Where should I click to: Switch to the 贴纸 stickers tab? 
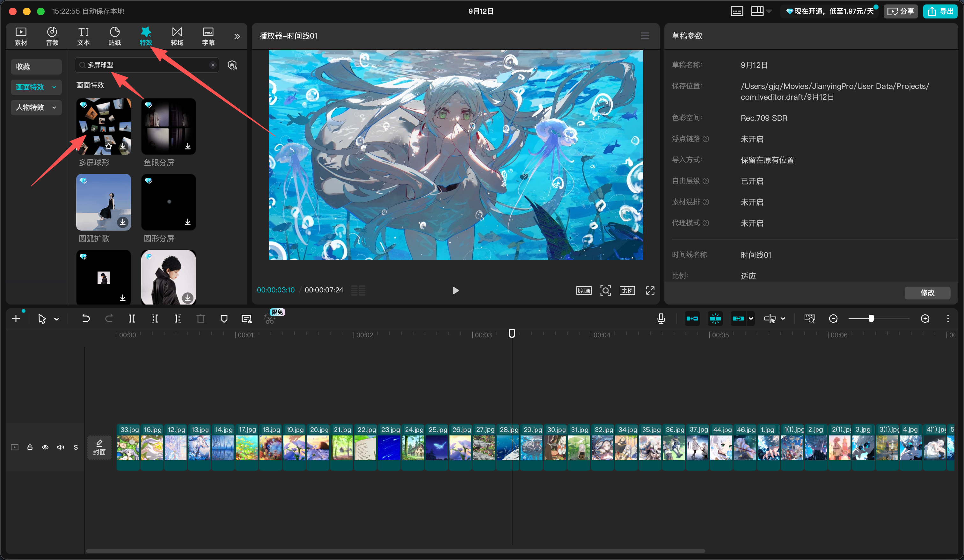click(x=114, y=36)
